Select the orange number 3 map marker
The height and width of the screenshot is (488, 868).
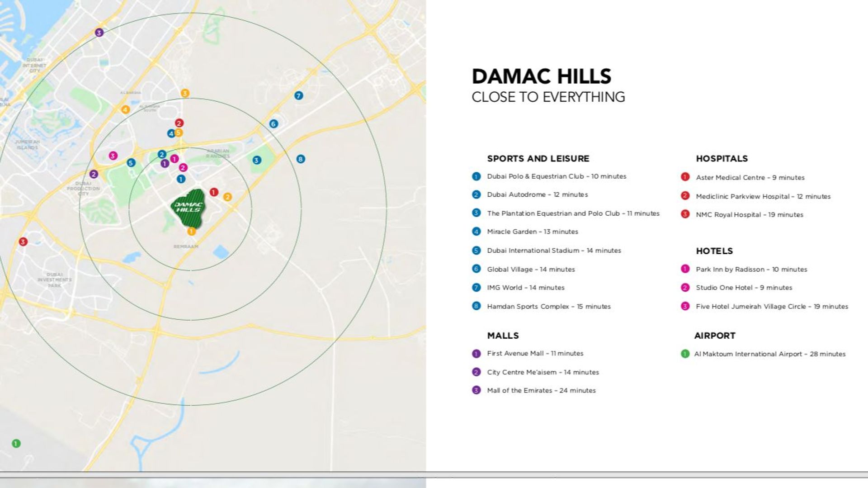pos(185,93)
